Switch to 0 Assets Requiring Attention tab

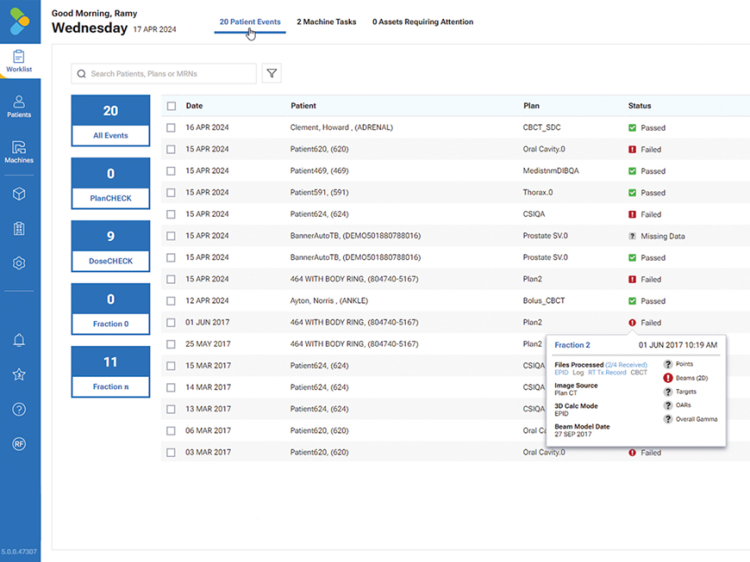(423, 22)
